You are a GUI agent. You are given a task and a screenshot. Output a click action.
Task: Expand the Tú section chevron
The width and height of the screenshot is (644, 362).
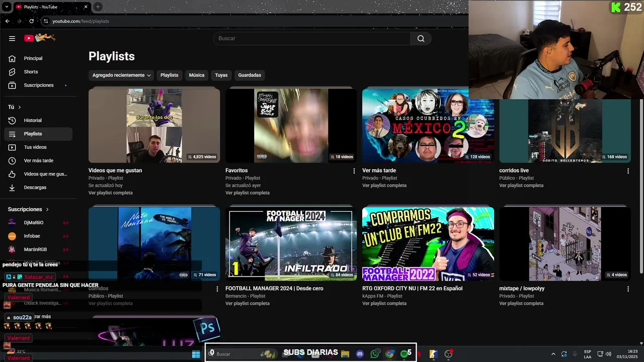[20, 107]
